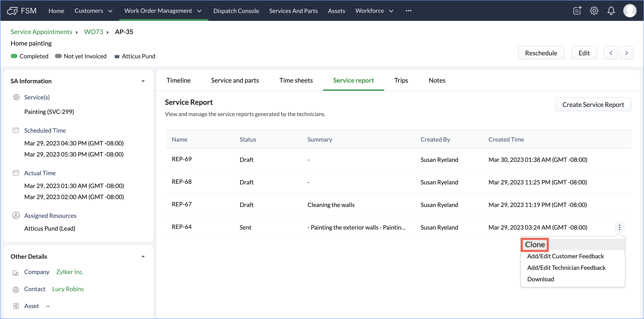
Task: Open the Zylker Inc. company link
Action: [x=70, y=272]
